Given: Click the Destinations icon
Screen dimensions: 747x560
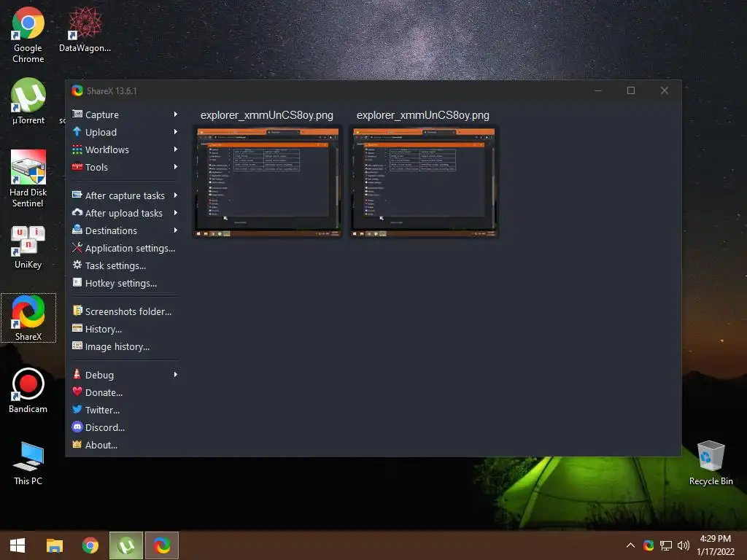Looking at the screenshot, I should pos(77,230).
